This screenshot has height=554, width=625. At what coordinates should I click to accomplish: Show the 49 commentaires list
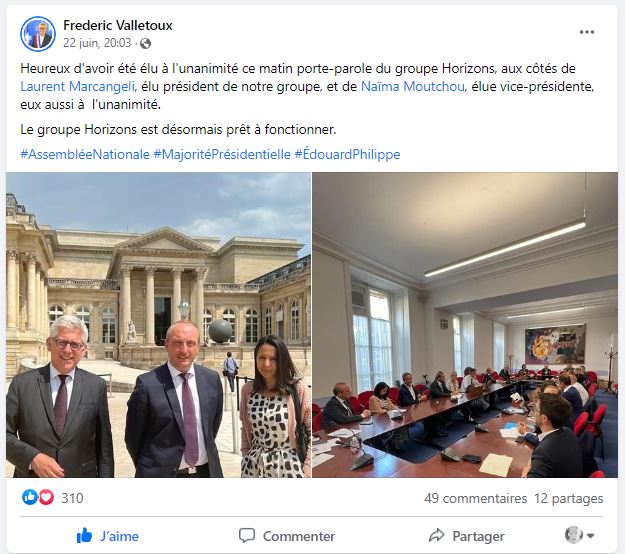476,498
